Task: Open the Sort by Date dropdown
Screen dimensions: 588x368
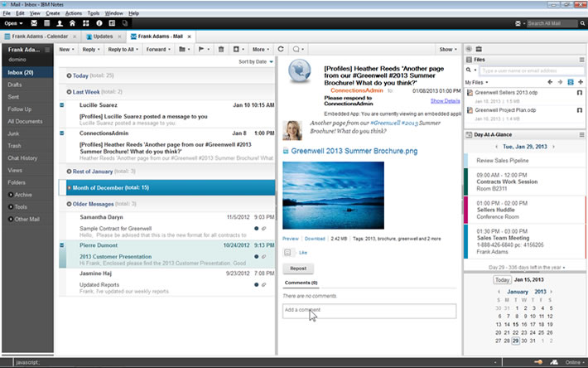Action: pyautogui.click(x=256, y=61)
